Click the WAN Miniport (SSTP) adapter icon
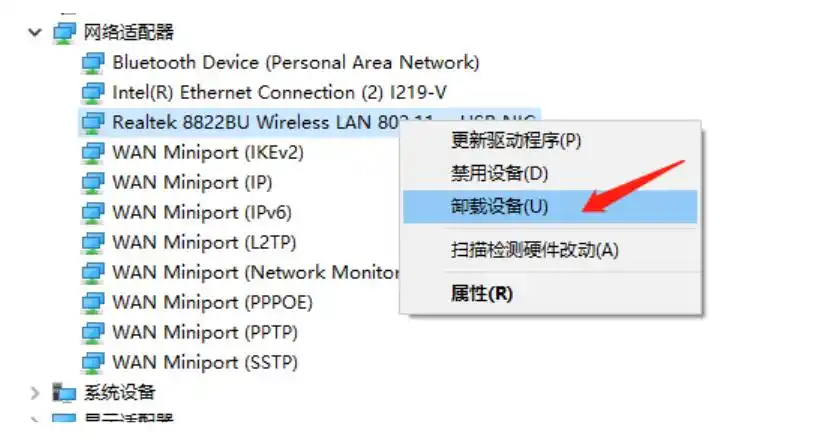Image resolution: width=813 pixels, height=440 pixels. 93,362
